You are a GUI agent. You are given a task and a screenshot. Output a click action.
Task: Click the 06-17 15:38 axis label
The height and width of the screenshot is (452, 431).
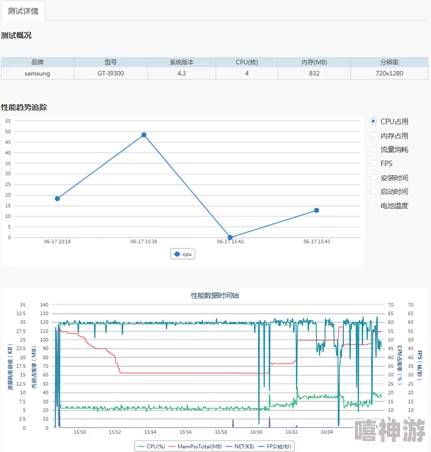144,241
